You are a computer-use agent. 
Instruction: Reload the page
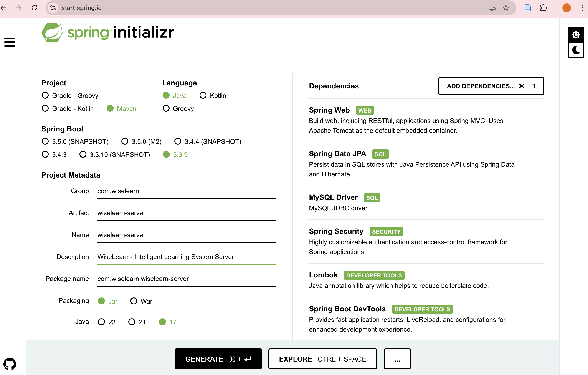pos(35,8)
